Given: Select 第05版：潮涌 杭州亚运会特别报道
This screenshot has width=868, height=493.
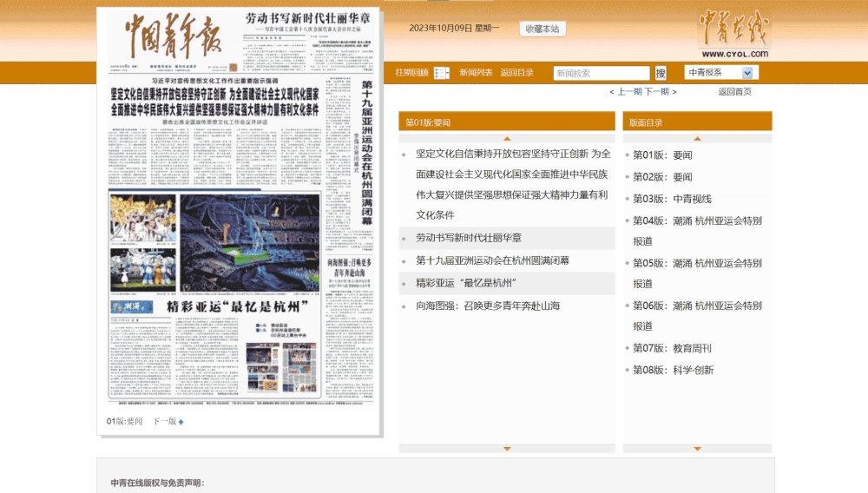Looking at the screenshot, I should pos(698,273).
